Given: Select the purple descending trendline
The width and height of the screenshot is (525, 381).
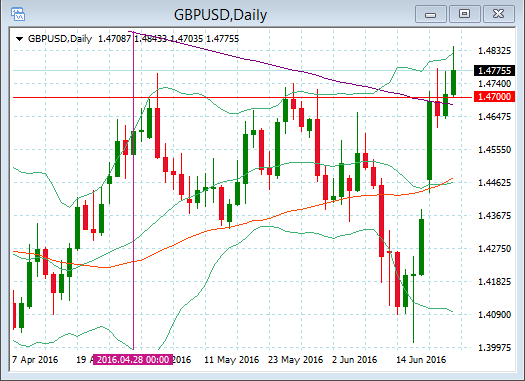Looking at the screenshot, I should click(x=254, y=61).
